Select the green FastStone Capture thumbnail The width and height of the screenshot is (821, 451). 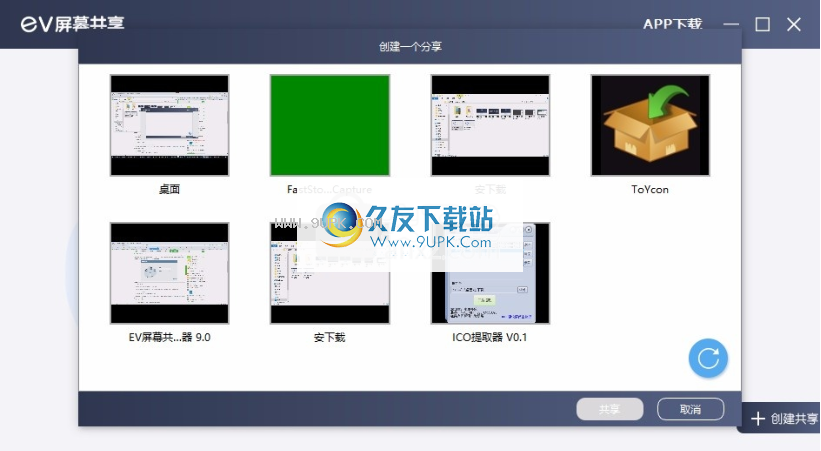coord(330,125)
